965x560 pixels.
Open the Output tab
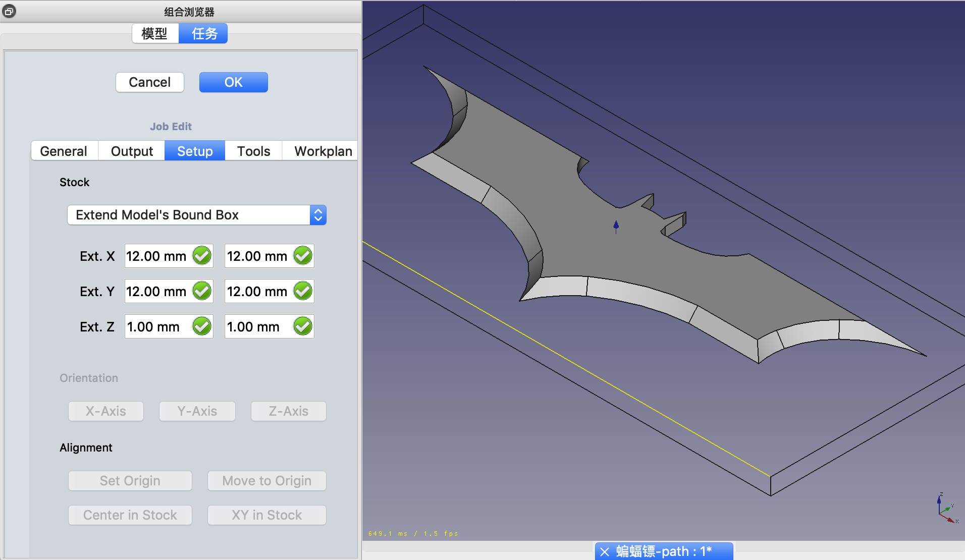tap(132, 151)
